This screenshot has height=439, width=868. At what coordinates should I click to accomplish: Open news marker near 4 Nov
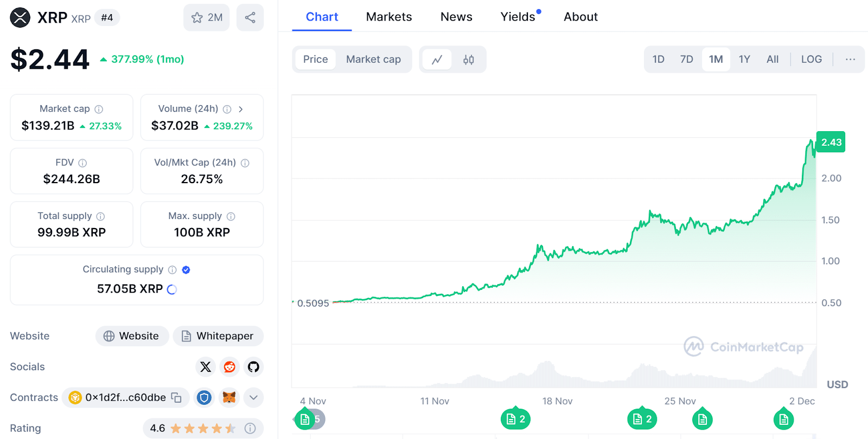coord(305,419)
